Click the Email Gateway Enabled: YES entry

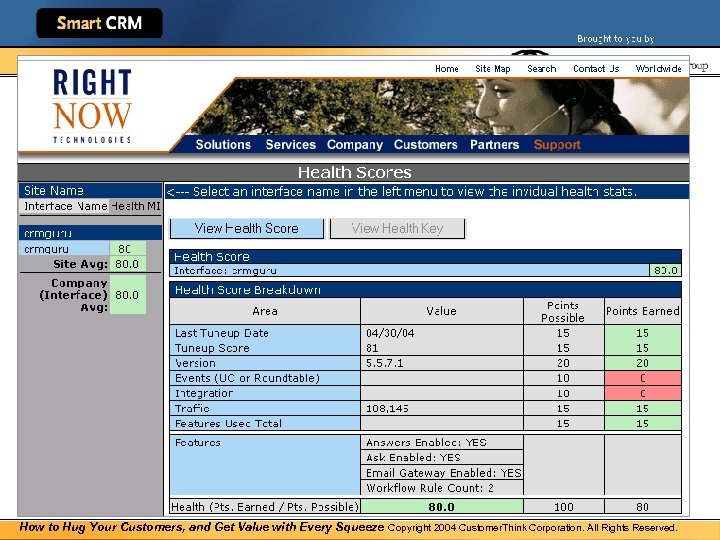pyautogui.click(x=442, y=472)
